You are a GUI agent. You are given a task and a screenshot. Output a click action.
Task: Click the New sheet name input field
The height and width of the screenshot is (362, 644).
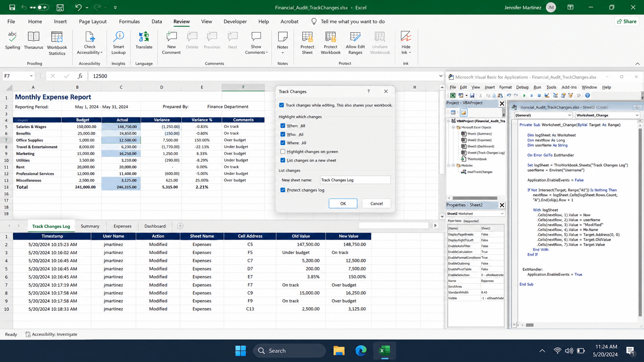tap(355, 180)
